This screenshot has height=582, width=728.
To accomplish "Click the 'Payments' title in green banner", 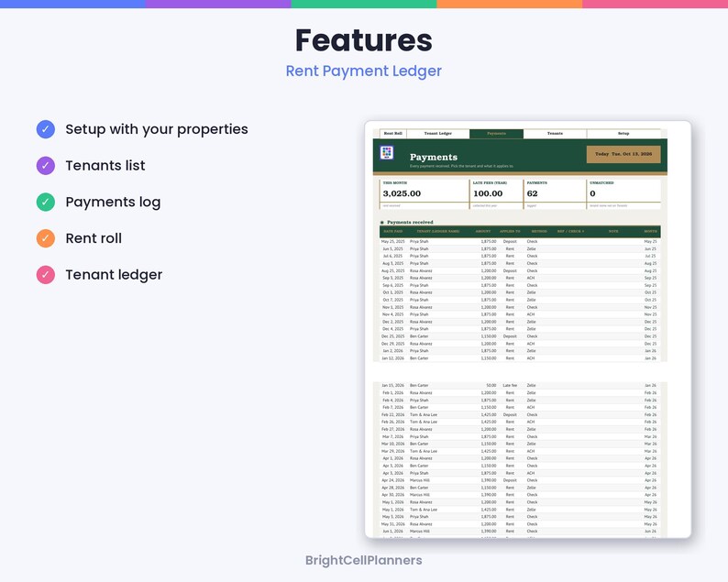I will (433, 158).
